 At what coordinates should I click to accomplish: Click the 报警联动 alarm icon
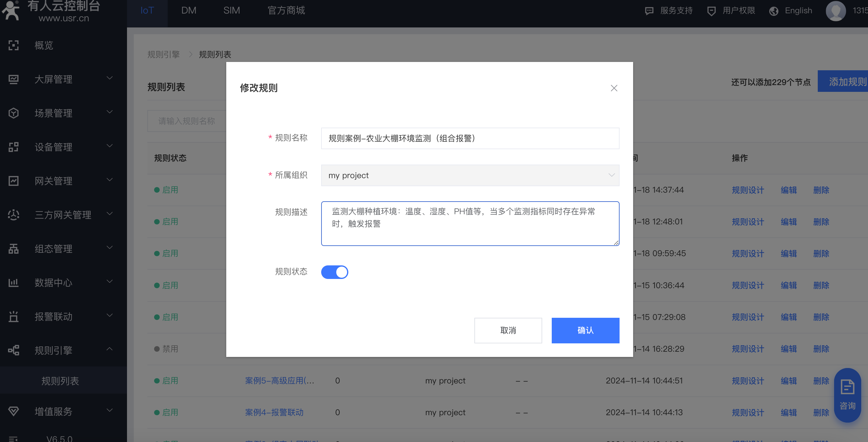click(x=13, y=316)
